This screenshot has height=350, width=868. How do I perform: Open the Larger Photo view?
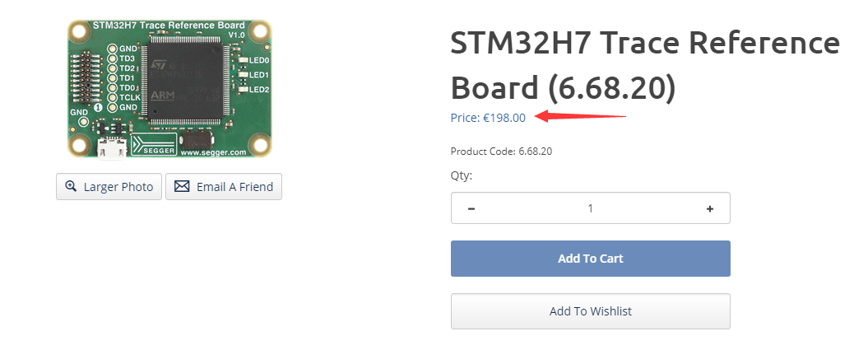coord(109,187)
